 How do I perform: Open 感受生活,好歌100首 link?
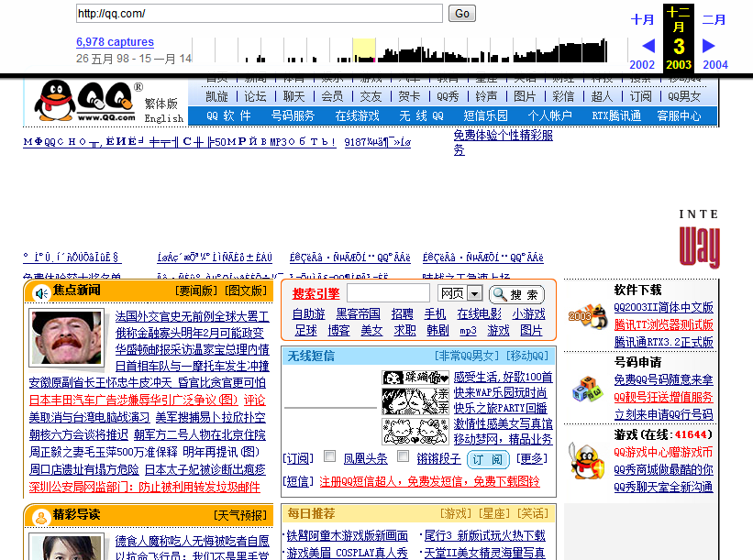click(x=504, y=377)
